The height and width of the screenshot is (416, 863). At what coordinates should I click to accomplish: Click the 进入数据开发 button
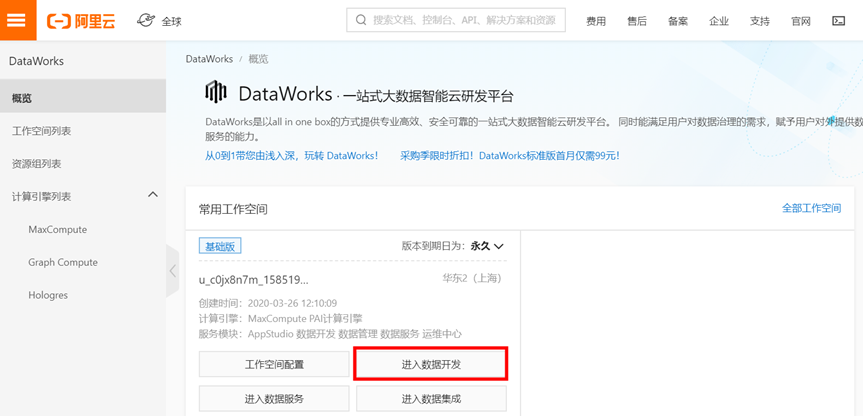pos(431,364)
